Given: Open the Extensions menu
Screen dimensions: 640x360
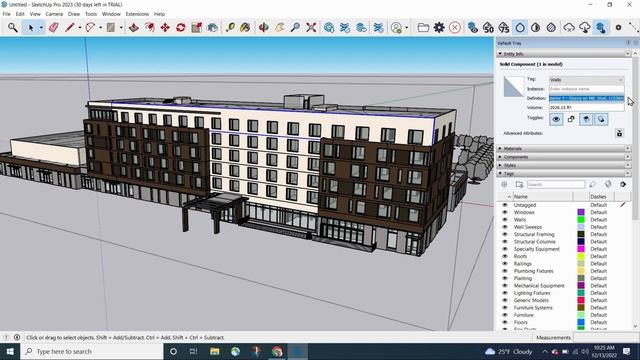Looking at the screenshot, I should (x=137, y=14).
